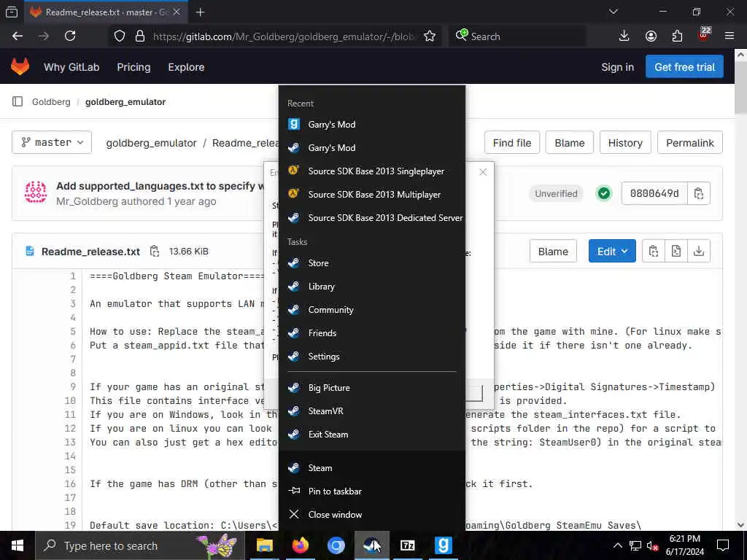Close the dialog behind the jump list
This screenshot has width=747, height=560.
(x=483, y=172)
